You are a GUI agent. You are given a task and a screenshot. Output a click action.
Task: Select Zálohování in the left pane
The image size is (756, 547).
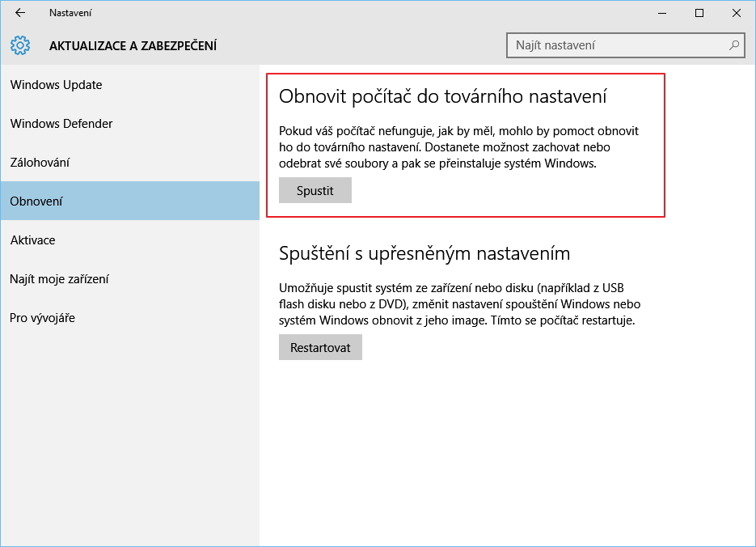tap(42, 162)
